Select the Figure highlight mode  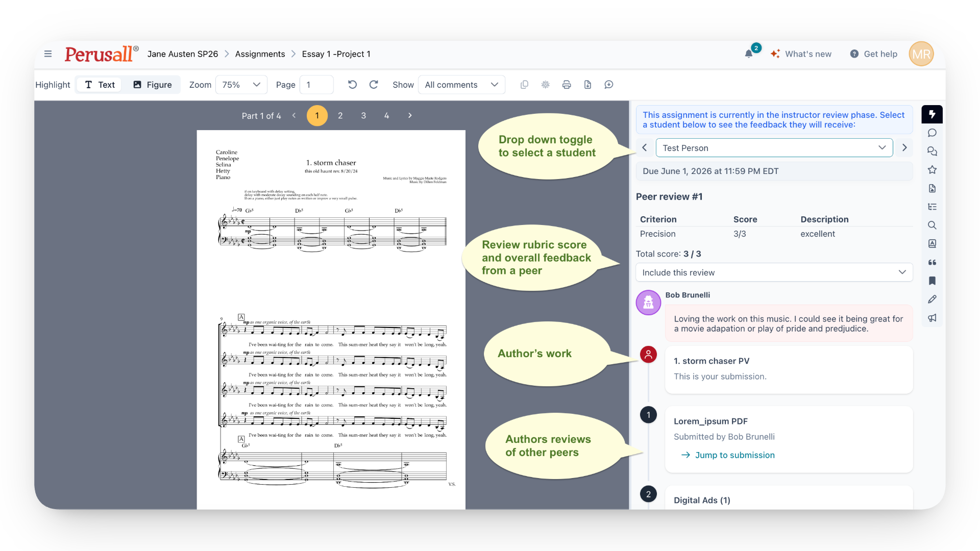[x=152, y=85]
